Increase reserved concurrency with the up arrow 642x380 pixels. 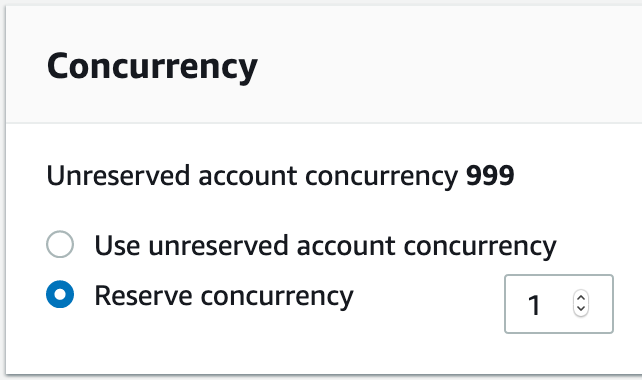click(581, 298)
